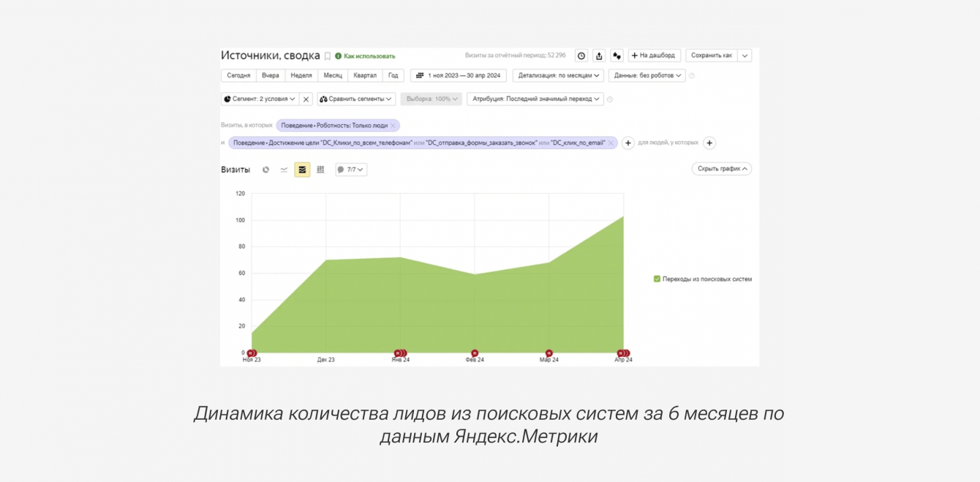This screenshot has width=980, height=482.
Task: Remove 'Только люди' filter chip
Action: 393,126
